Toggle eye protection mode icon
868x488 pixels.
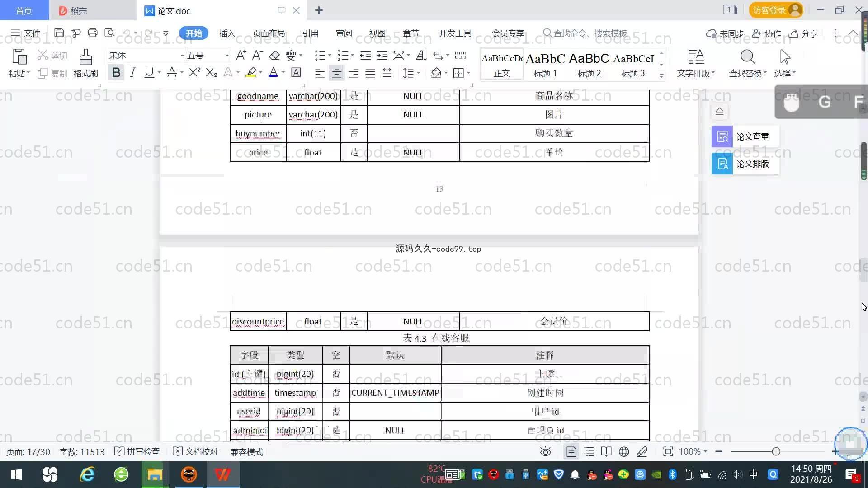tap(546, 452)
